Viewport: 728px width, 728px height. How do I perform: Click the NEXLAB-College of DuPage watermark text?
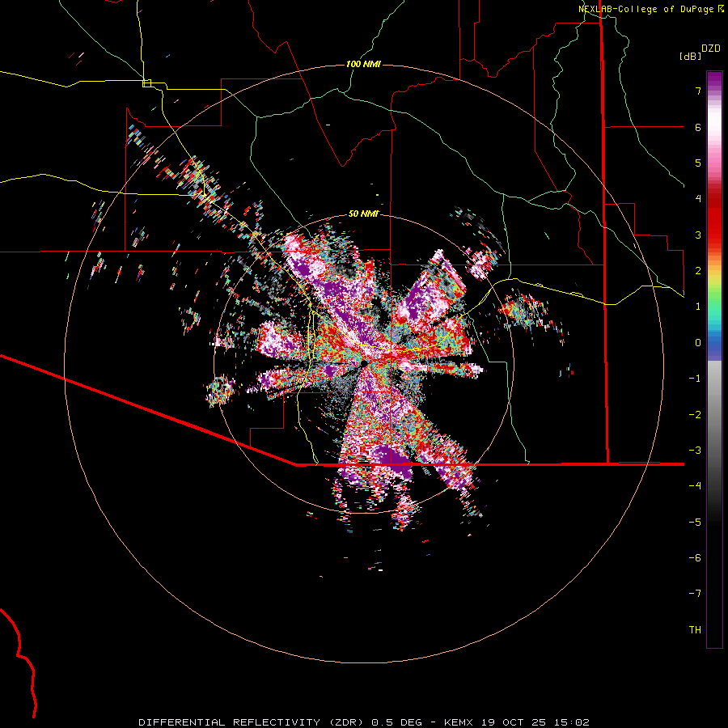(645, 9)
